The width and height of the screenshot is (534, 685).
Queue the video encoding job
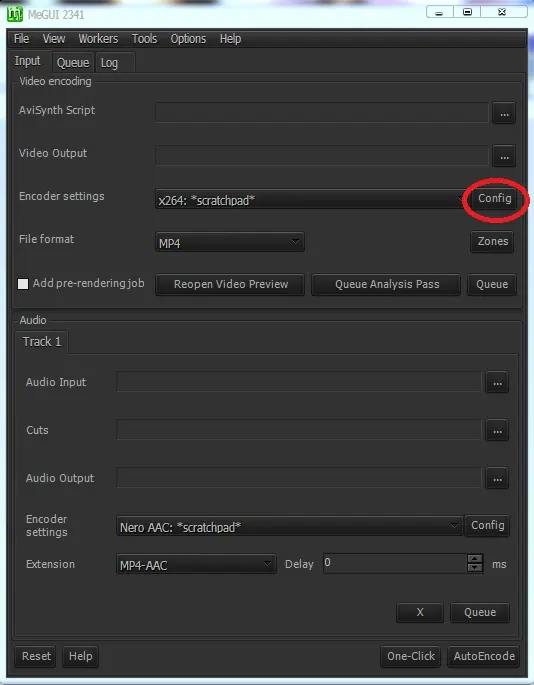(x=492, y=284)
